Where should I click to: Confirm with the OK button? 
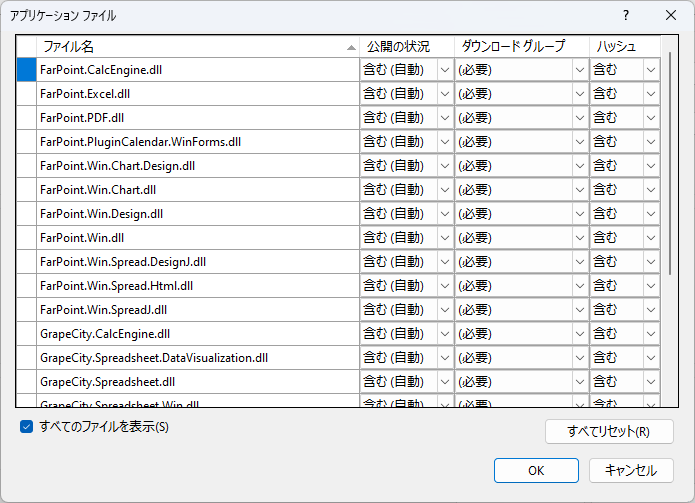pos(536,470)
